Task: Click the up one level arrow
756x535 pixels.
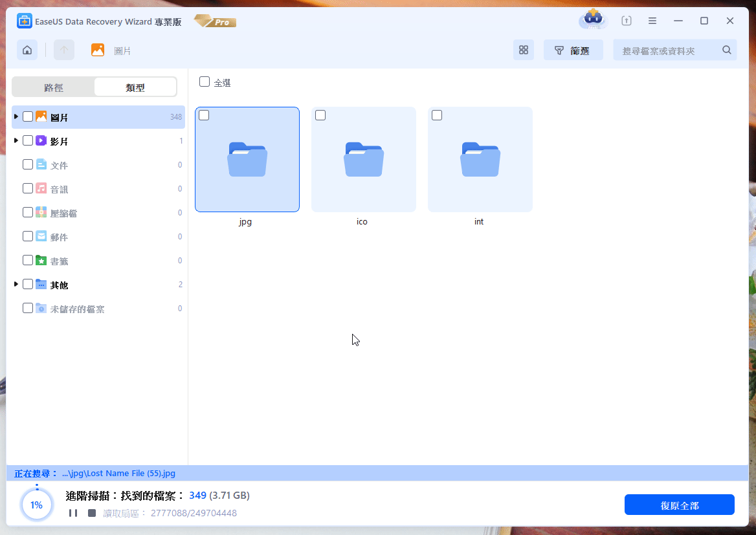Action: click(x=63, y=50)
